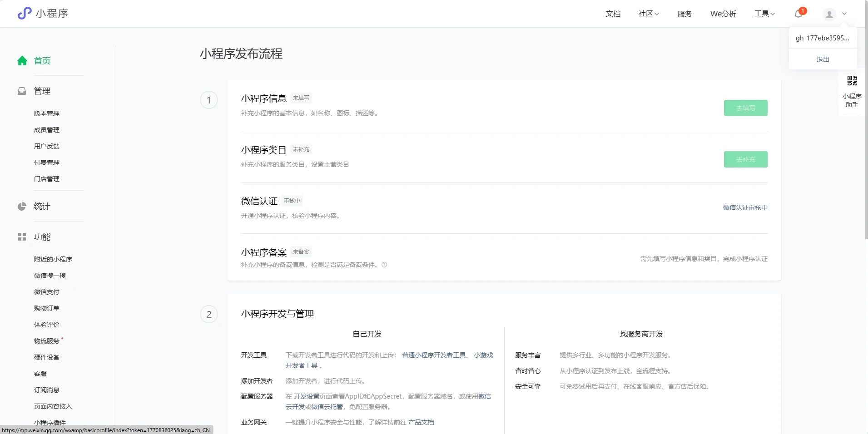Click the 功能 grid icon
This screenshot has width=868, height=434.
tap(22, 237)
